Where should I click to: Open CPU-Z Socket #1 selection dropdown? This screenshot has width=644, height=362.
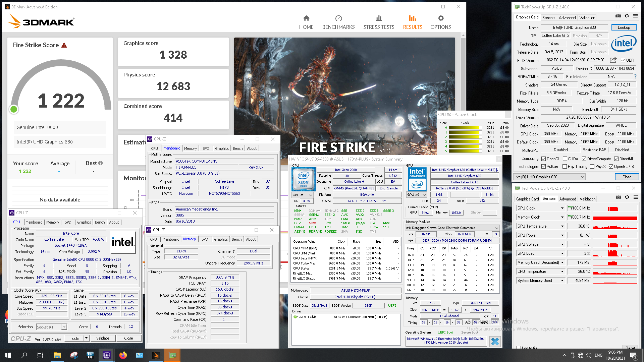pyautogui.click(x=64, y=327)
